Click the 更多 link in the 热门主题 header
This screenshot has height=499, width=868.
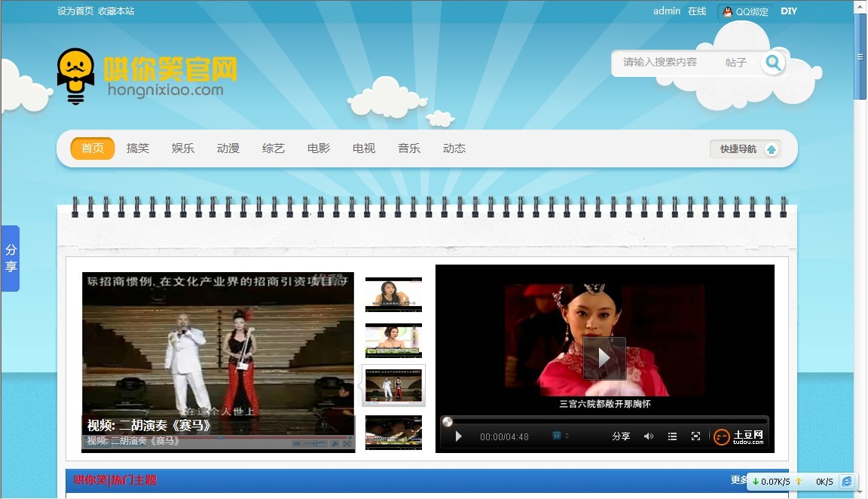point(738,479)
